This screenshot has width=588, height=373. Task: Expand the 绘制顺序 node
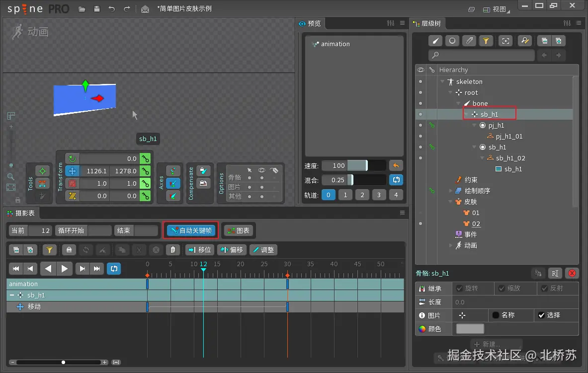451,191
